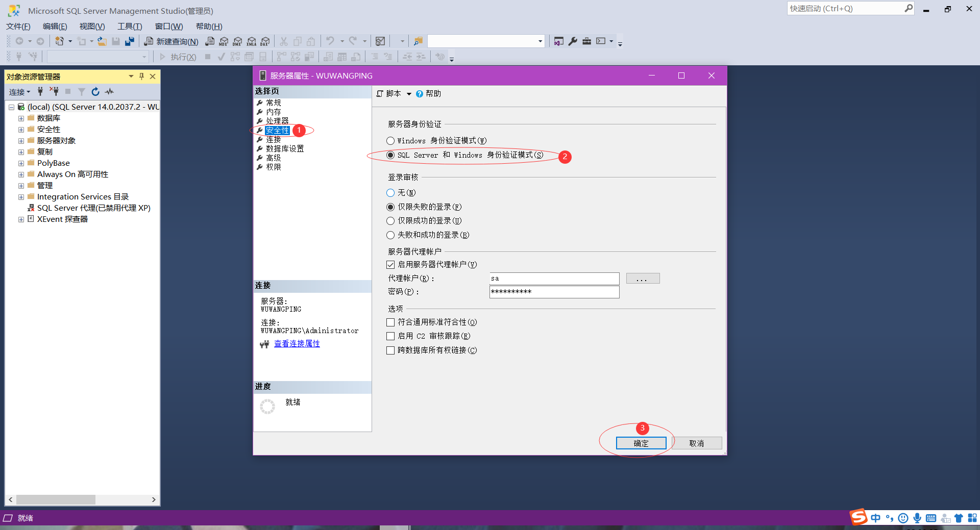Select 失败和成功的登录 radio button
This screenshot has width=980, height=530.
pyautogui.click(x=390, y=235)
